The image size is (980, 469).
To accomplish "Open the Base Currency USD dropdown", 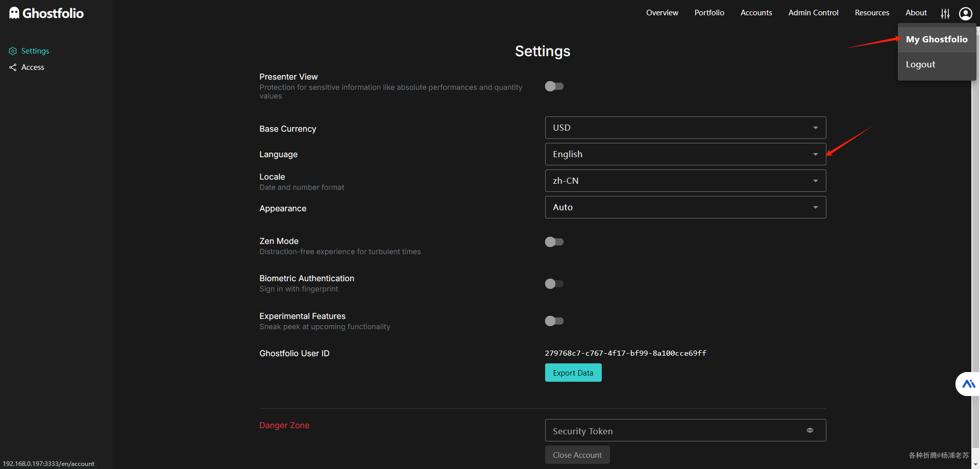I will [685, 128].
